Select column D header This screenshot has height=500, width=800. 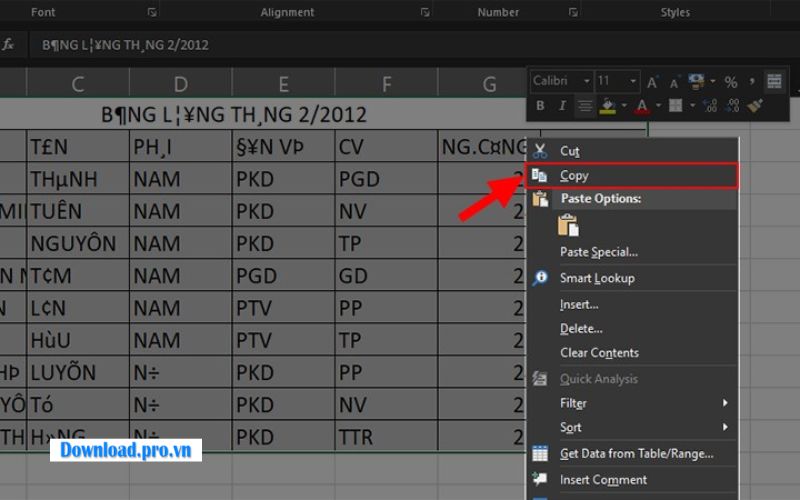click(x=181, y=84)
